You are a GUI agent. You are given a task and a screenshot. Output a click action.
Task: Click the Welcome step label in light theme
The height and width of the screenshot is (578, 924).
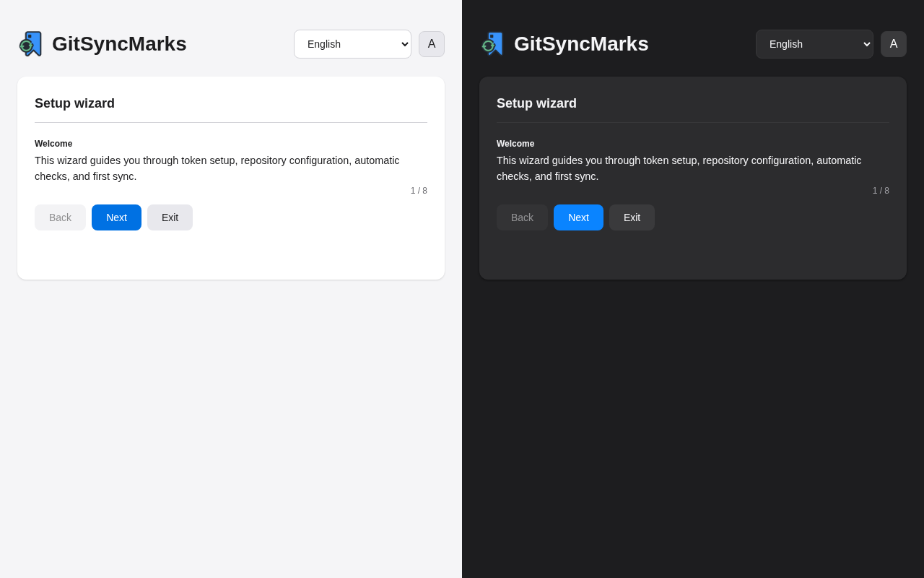pos(53,144)
